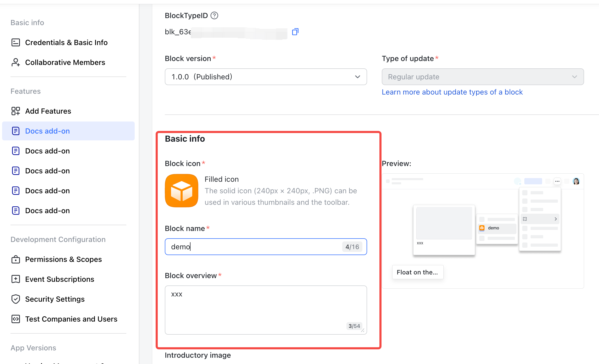Copy the BlockTypeID using the copy icon
This screenshot has height=364, width=599.
pos(295,32)
